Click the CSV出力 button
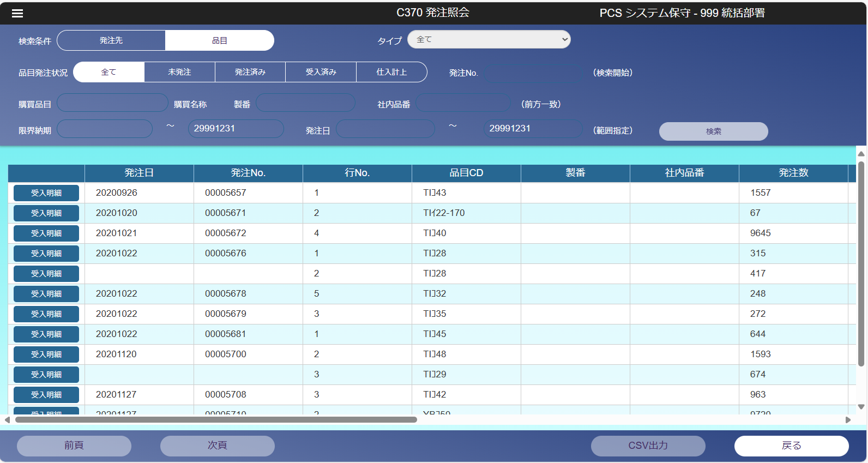This screenshot has width=868, height=463. coord(648,446)
